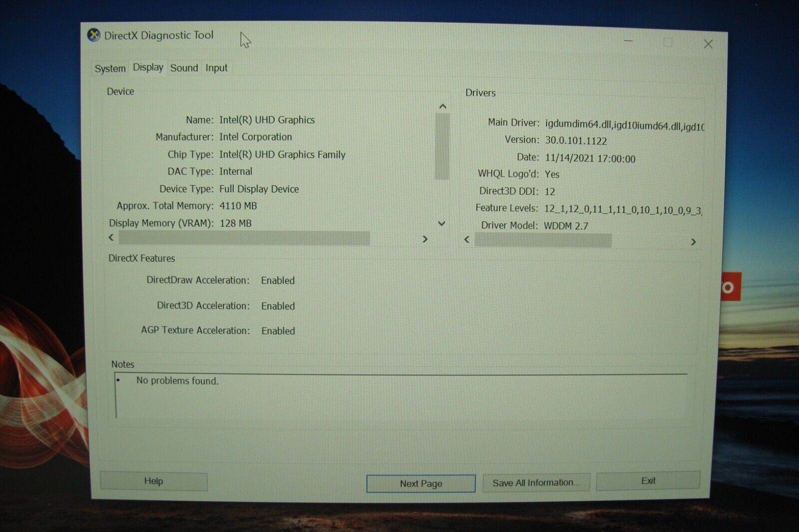Minimize the DirectX Diagnostic Tool window
Viewport: 799px width, 532px height.
pos(628,41)
